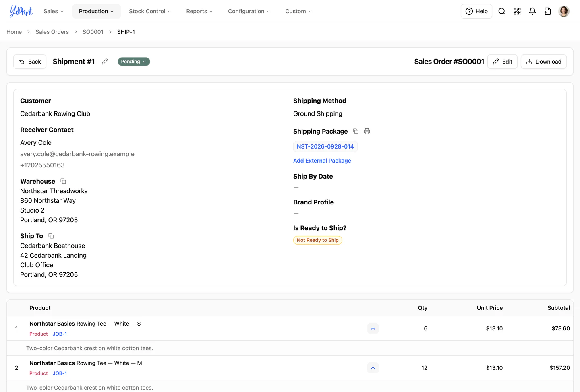Open JOB-1 link in White — M row
This screenshot has width=580, height=392.
coord(60,373)
